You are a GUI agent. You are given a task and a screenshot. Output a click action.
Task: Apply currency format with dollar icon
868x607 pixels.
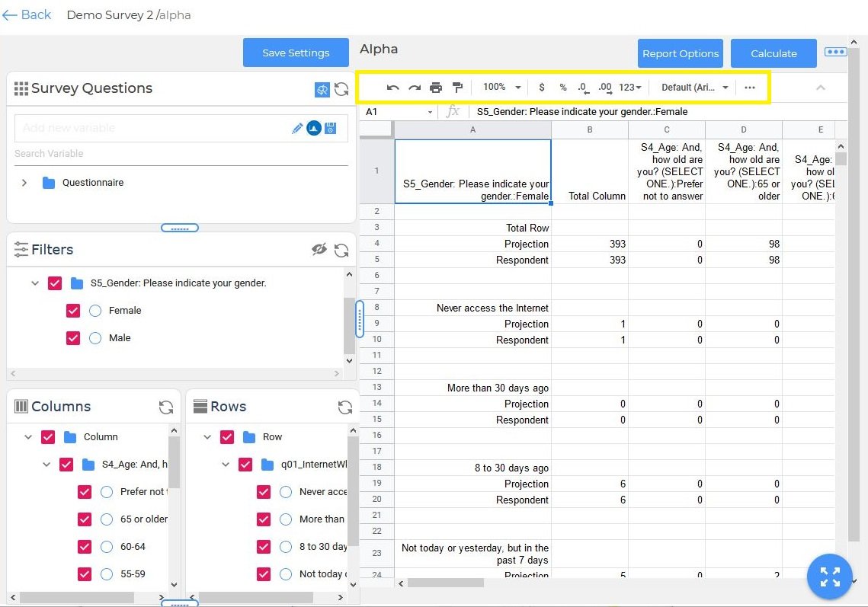[x=541, y=88]
